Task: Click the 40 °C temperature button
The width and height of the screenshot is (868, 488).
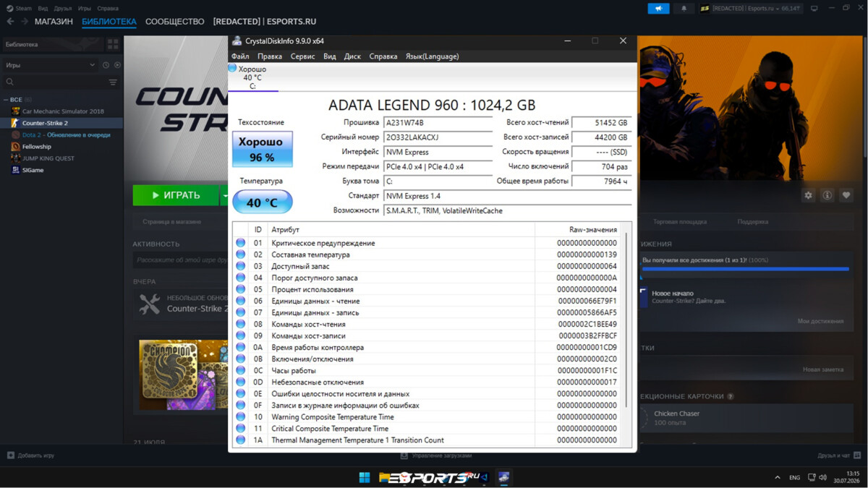Action: pyautogui.click(x=262, y=202)
